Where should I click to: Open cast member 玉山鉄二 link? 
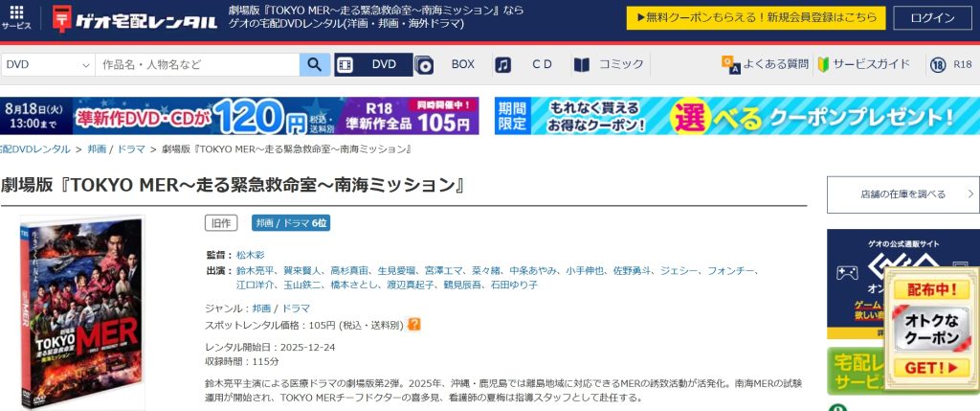[302, 285]
